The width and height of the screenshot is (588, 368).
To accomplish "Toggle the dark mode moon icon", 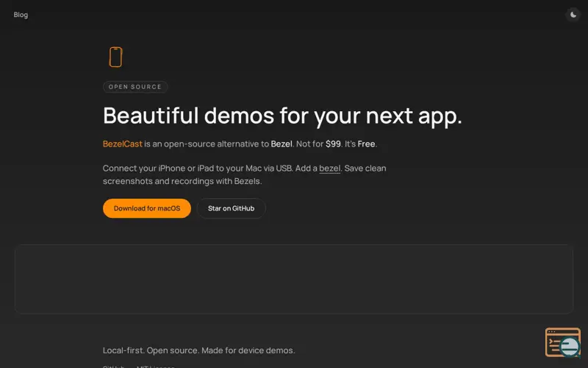I will (x=573, y=15).
